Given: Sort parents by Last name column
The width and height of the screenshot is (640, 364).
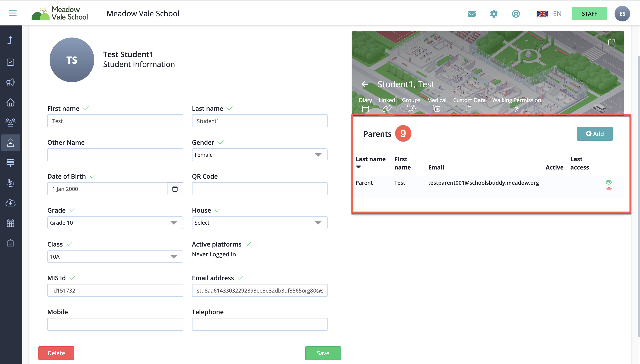Looking at the screenshot, I should point(370,159).
